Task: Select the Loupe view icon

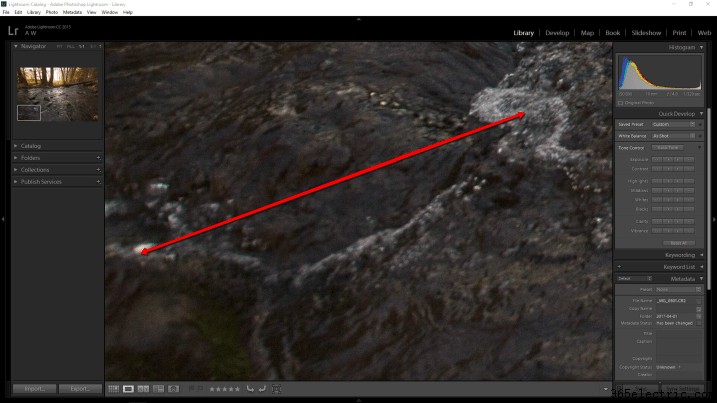Action: [x=128, y=389]
